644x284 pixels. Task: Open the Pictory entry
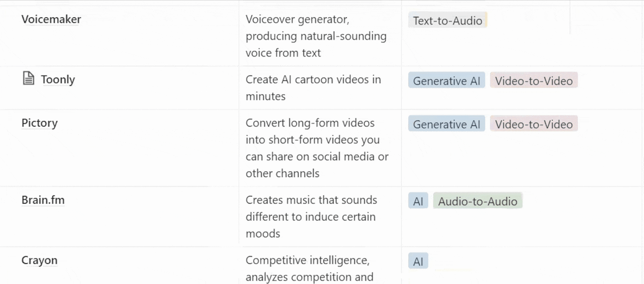coord(39,123)
